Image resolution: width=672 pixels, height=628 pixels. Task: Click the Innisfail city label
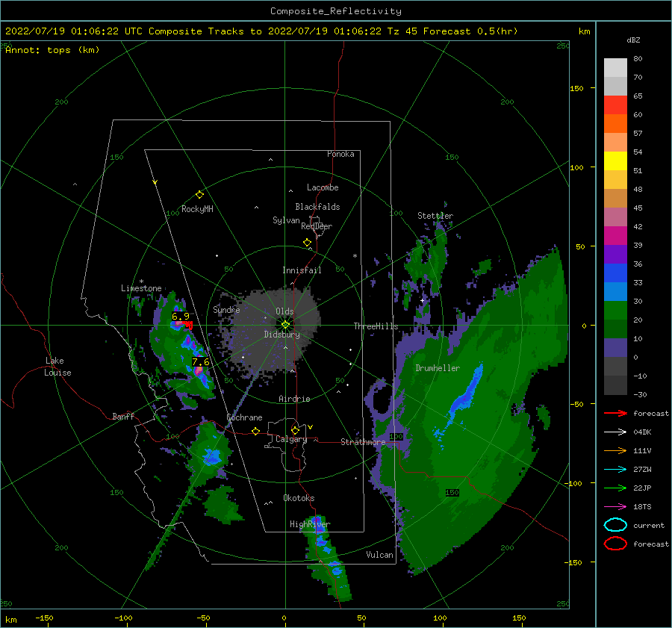pyautogui.click(x=302, y=270)
